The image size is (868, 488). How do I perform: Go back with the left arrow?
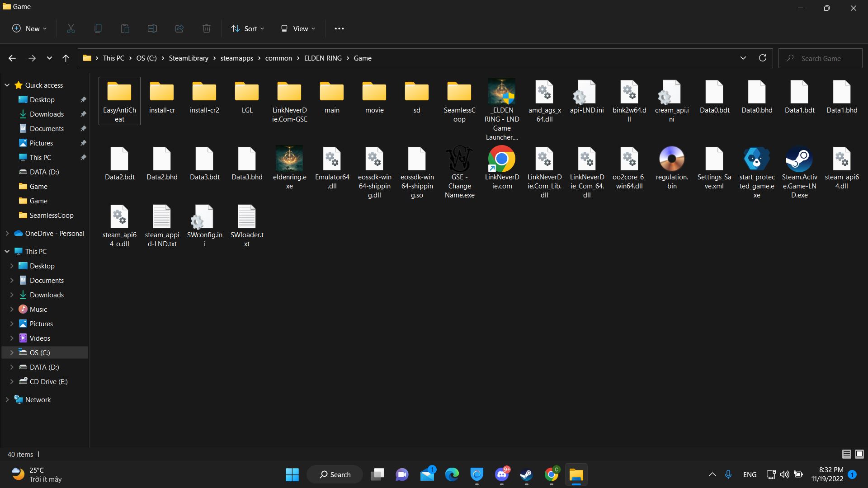point(12,58)
